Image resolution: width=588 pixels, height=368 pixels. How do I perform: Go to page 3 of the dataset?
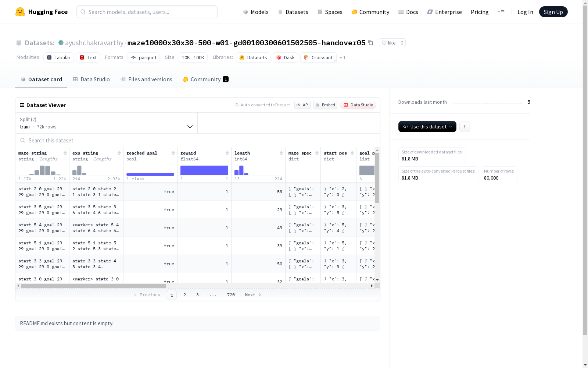197,295
